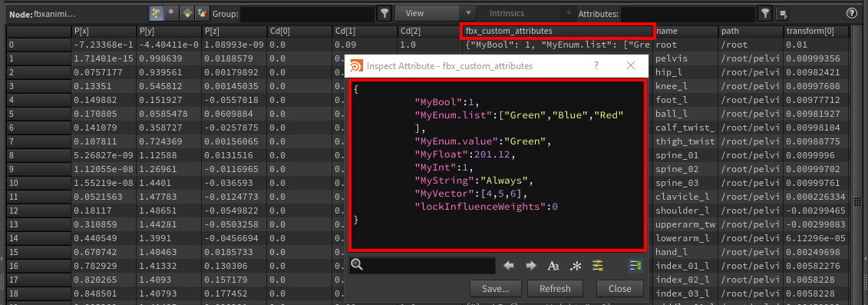Image resolution: width=868 pixels, height=305 pixels.
Task: Toggle case-sensitive search (Aa)
Action: click(x=553, y=266)
